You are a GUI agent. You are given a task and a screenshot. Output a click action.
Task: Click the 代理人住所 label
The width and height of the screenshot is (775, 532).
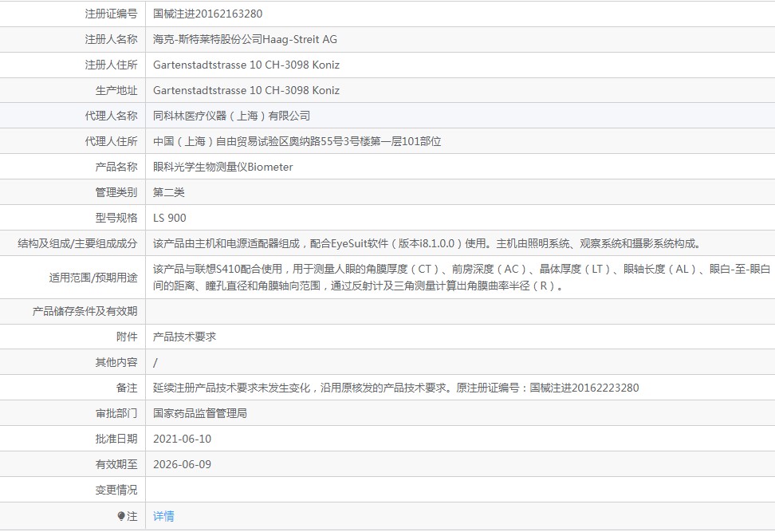111,141
